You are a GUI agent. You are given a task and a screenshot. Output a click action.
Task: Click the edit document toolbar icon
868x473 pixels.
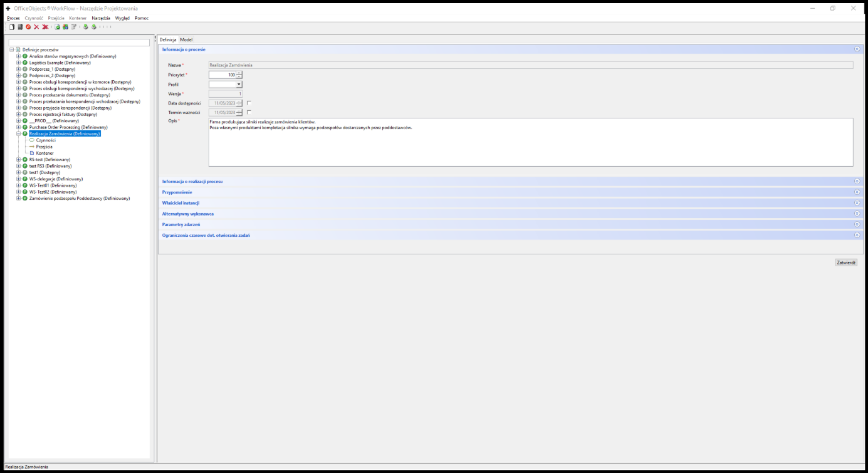[x=74, y=27]
